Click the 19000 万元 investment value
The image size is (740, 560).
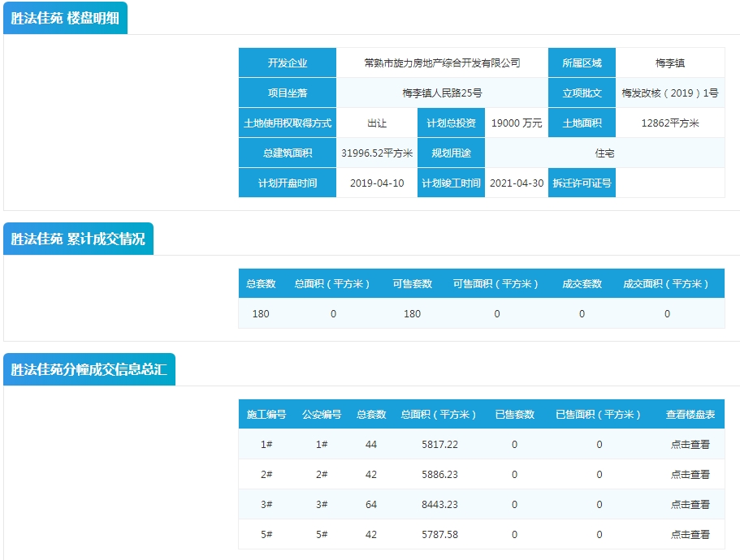[x=517, y=123]
